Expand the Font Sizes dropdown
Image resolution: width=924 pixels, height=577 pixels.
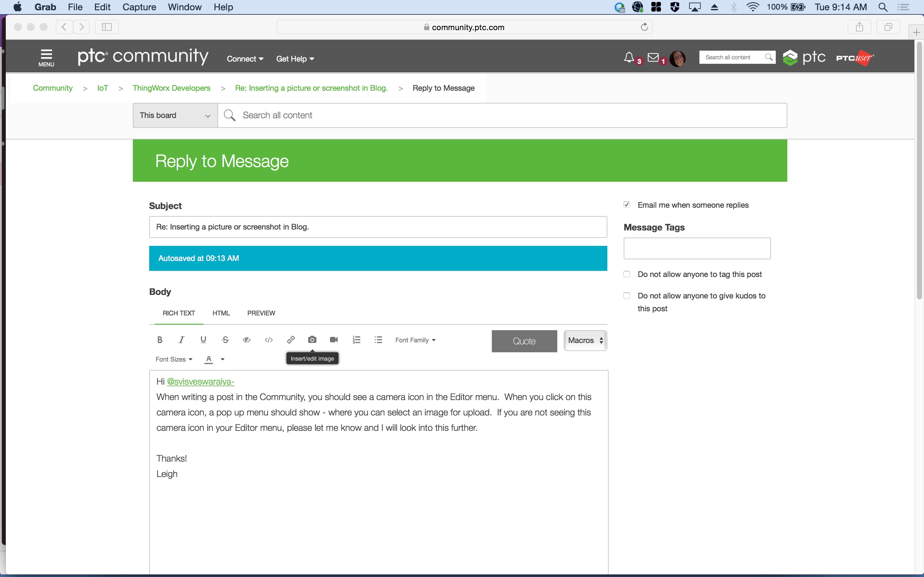pos(174,359)
